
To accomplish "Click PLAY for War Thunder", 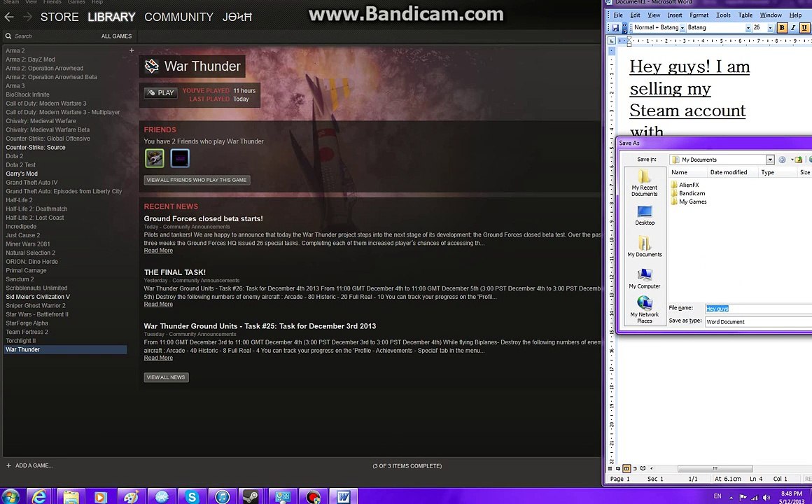I will pyautogui.click(x=161, y=92).
